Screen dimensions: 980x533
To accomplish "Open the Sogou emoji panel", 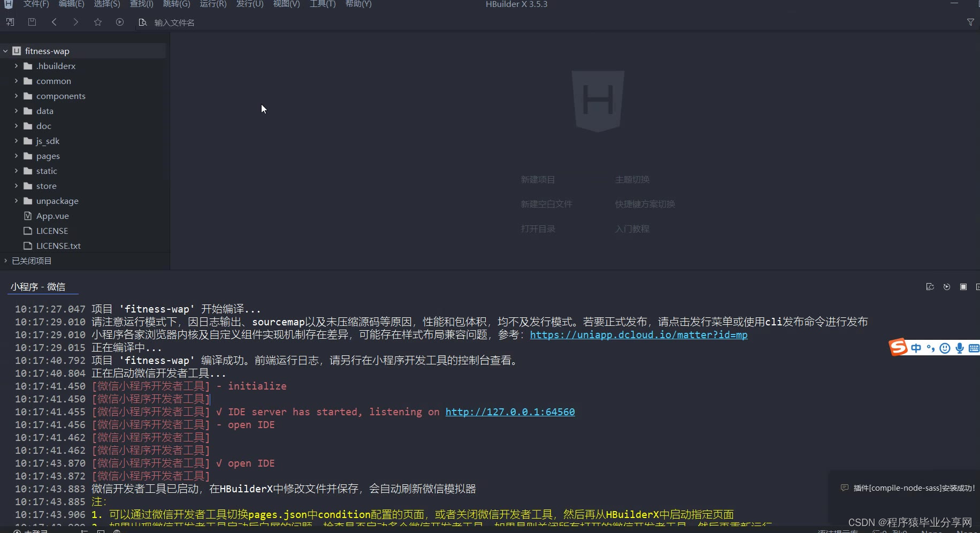I will pyautogui.click(x=945, y=348).
